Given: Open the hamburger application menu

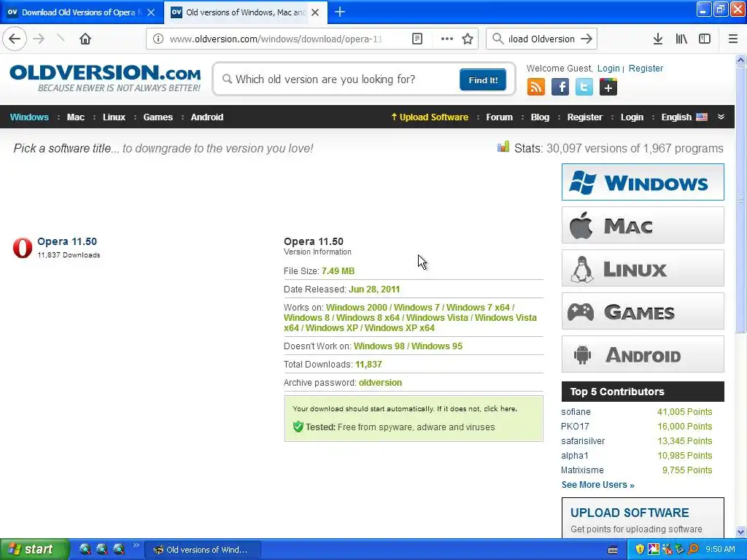Looking at the screenshot, I should click(x=733, y=39).
